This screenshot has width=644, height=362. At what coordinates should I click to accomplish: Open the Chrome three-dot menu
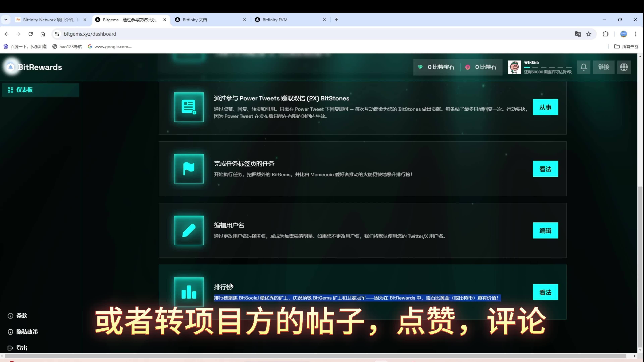(x=636, y=34)
